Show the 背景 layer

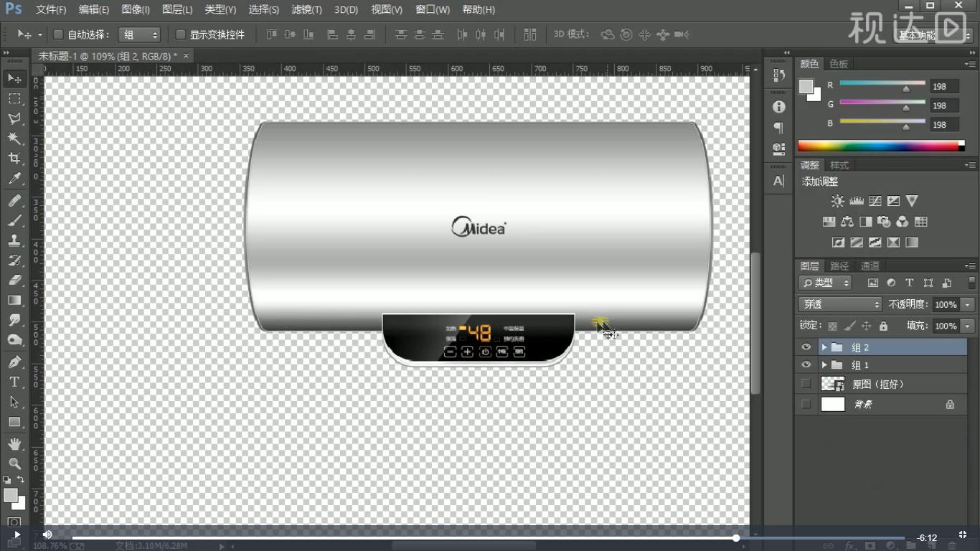(x=806, y=404)
